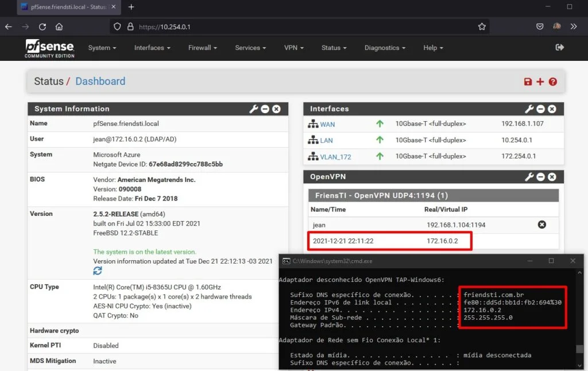Click the tracking protection shield icon

point(117,26)
